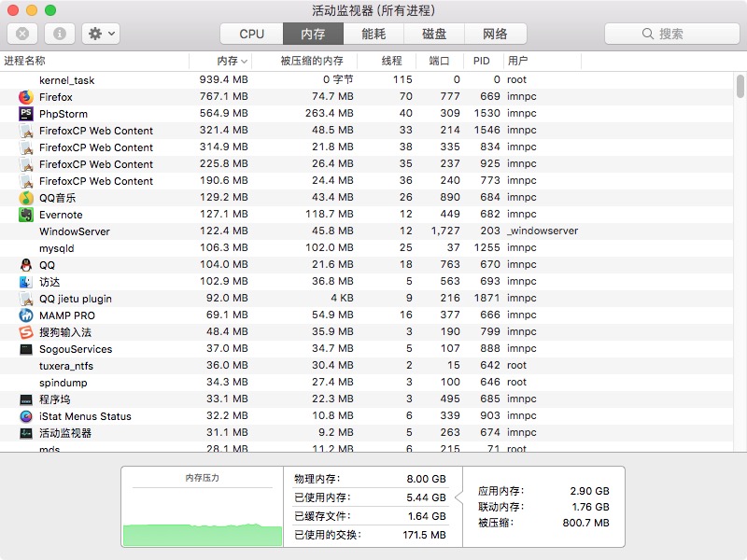Select the tuxera_ntfs process name

point(66,366)
